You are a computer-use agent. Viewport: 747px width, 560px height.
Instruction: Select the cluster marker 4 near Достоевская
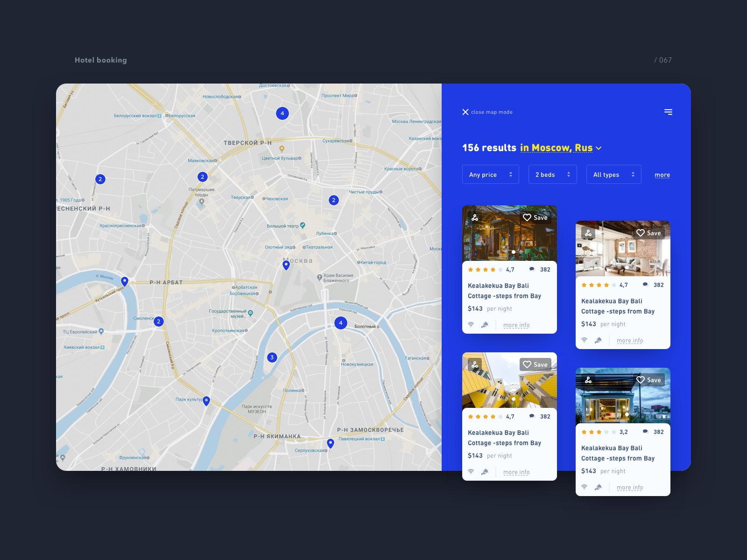tap(282, 113)
